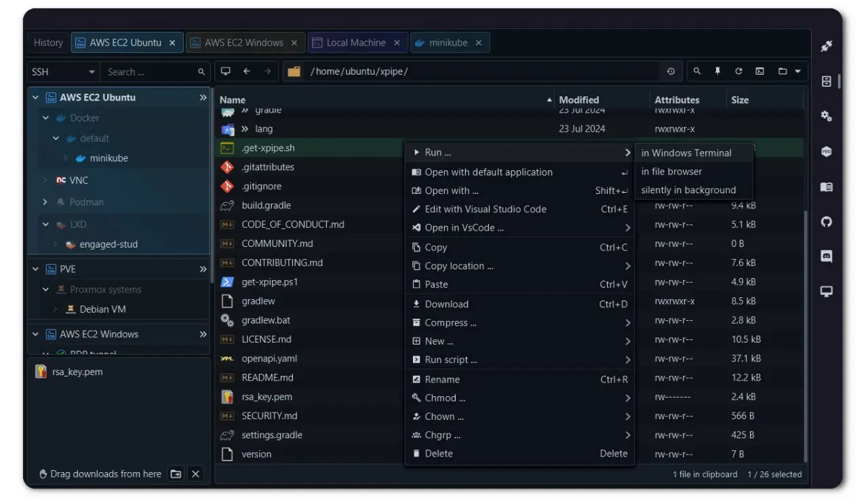This screenshot has height=504, width=868.
Task: Click the monitor icon left of back arrow
Action: (x=226, y=71)
